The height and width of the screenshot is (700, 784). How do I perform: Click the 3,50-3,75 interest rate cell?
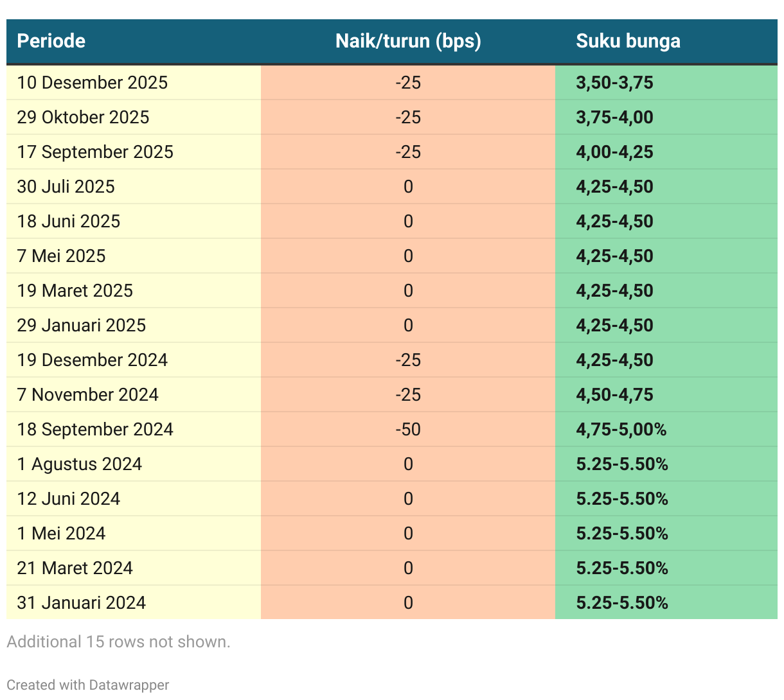click(614, 83)
